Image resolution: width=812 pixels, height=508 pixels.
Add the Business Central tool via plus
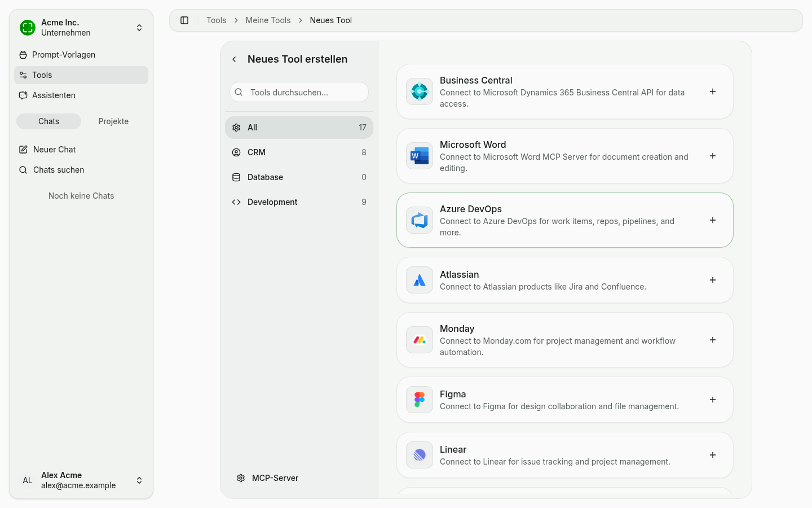pos(713,91)
